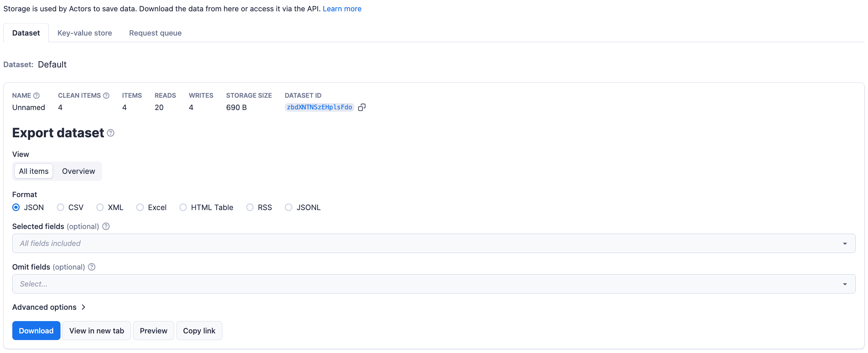Open the NAME column help icon
The image size is (868, 353).
tap(37, 95)
